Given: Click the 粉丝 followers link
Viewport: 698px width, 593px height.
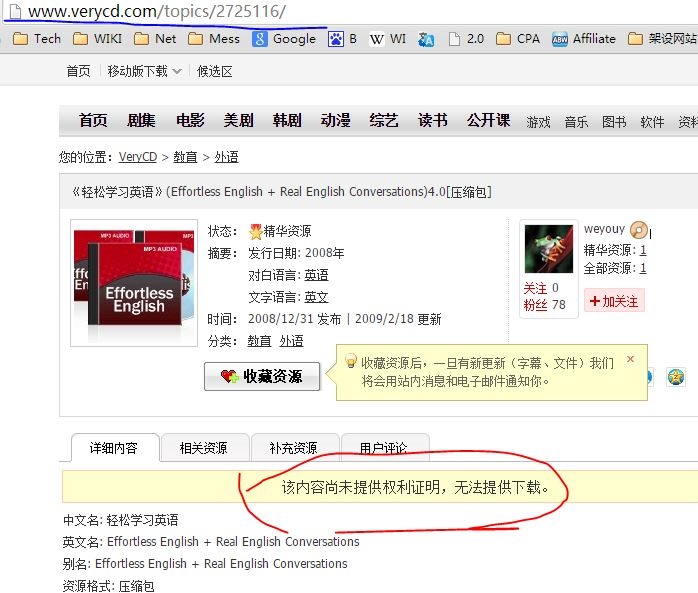Looking at the screenshot, I should pos(535,305).
